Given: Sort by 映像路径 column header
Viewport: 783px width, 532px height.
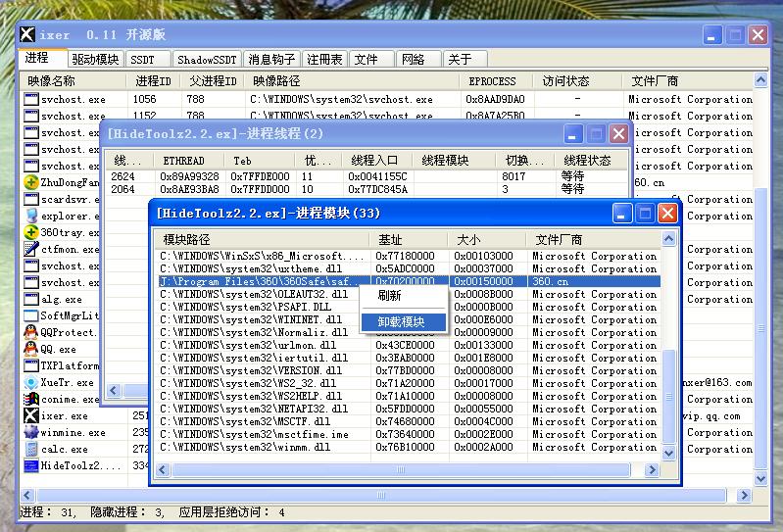Looking at the screenshot, I should tap(352, 81).
